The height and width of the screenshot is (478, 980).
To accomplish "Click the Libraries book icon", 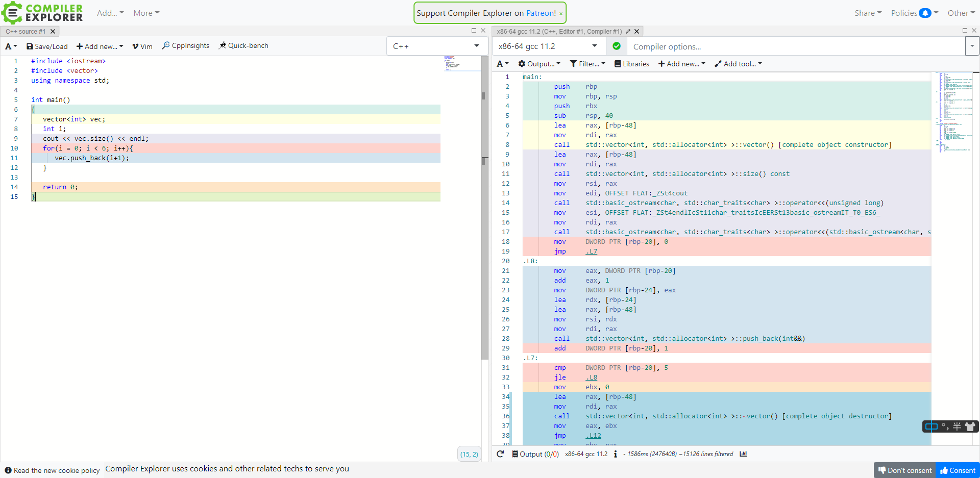I will (x=618, y=64).
